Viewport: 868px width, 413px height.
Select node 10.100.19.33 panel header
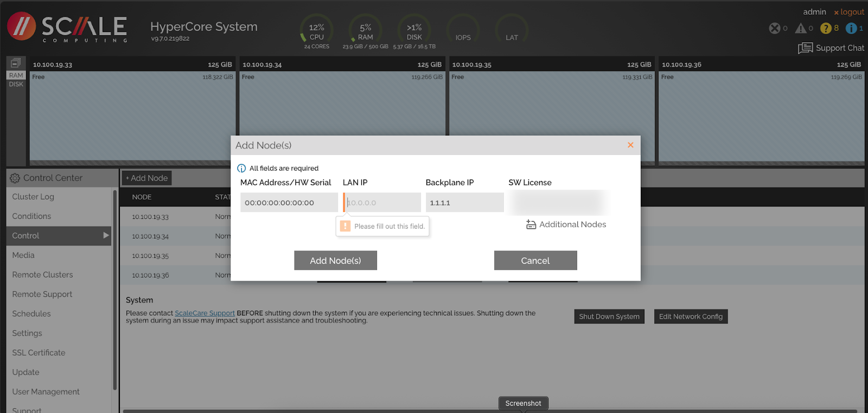pos(132,64)
